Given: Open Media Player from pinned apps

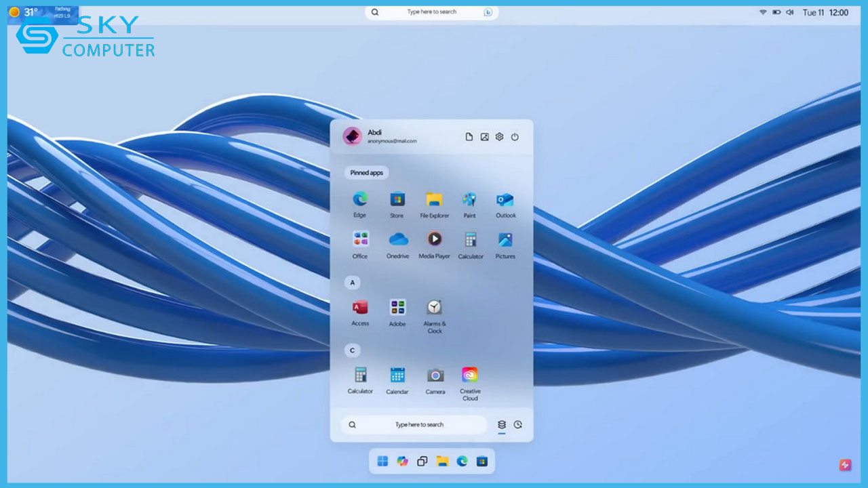Looking at the screenshot, I should pyautogui.click(x=434, y=241).
